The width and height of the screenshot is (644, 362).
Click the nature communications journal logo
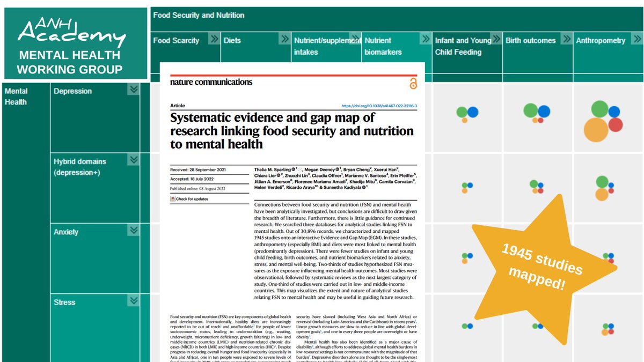pos(211,82)
